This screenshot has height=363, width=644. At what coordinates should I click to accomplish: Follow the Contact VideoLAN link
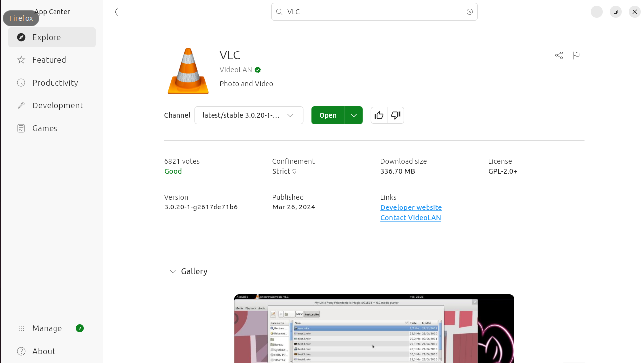pos(410,218)
